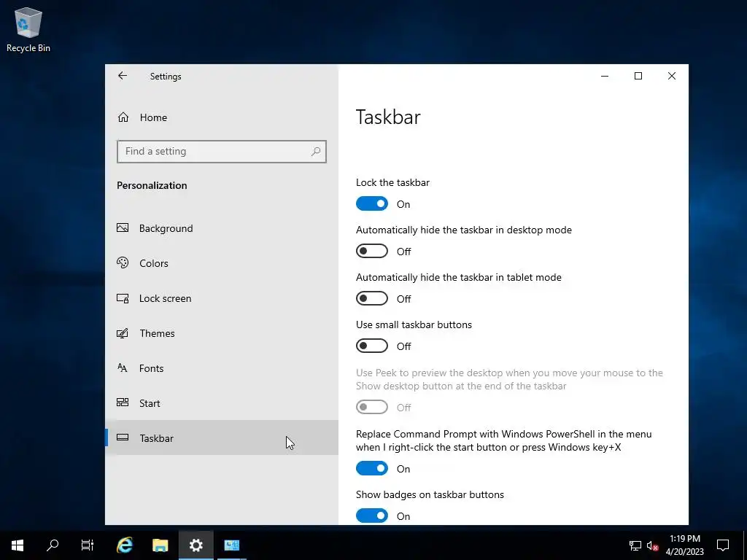747x560 pixels.
Task: Click the Start tiles icon in the sidebar
Action: click(x=123, y=402)
